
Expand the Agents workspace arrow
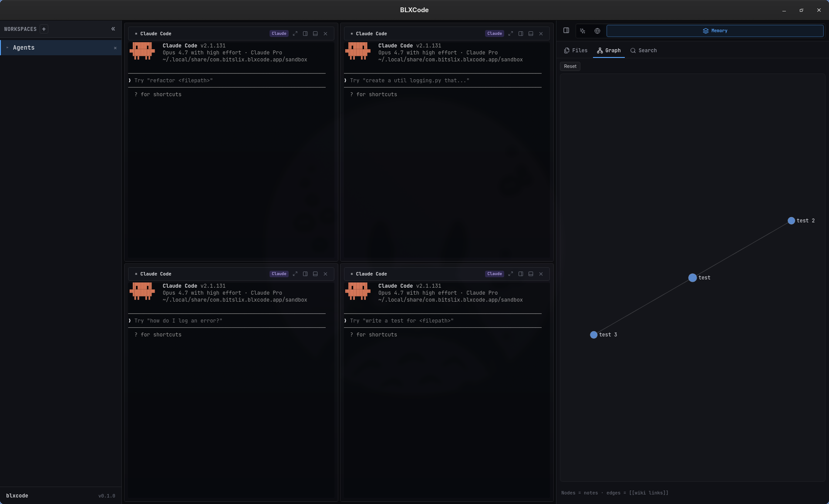(7, 47)
